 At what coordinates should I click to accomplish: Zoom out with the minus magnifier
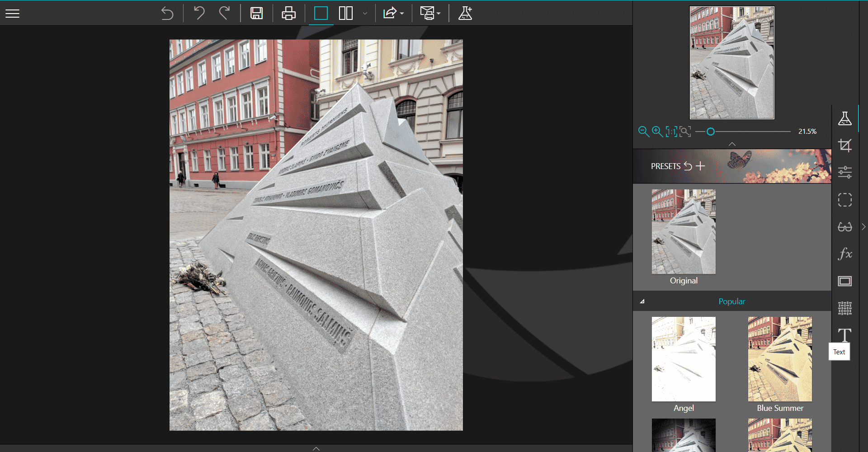tap(643, 132)
